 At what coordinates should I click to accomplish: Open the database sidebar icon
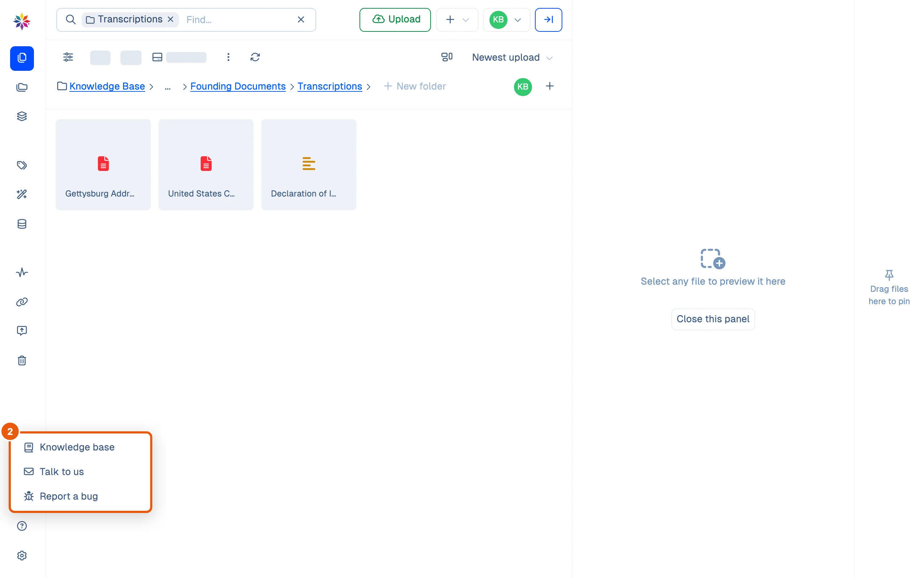pos(22,224)
